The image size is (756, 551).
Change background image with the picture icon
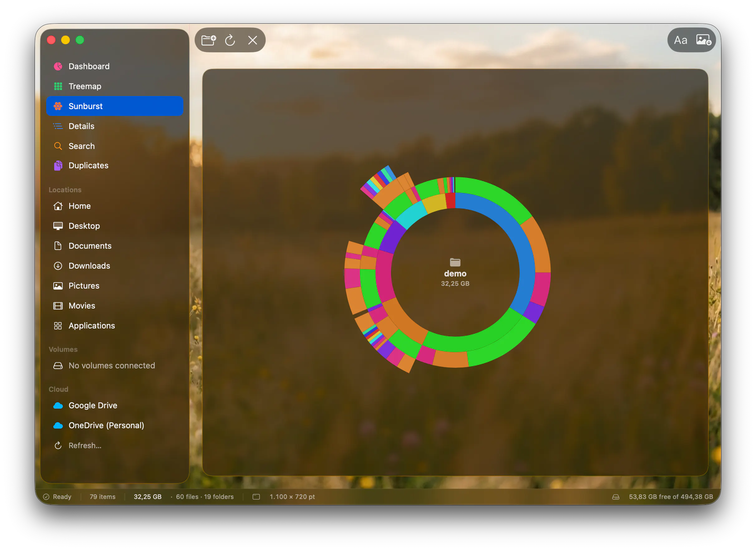coord(704,40)
